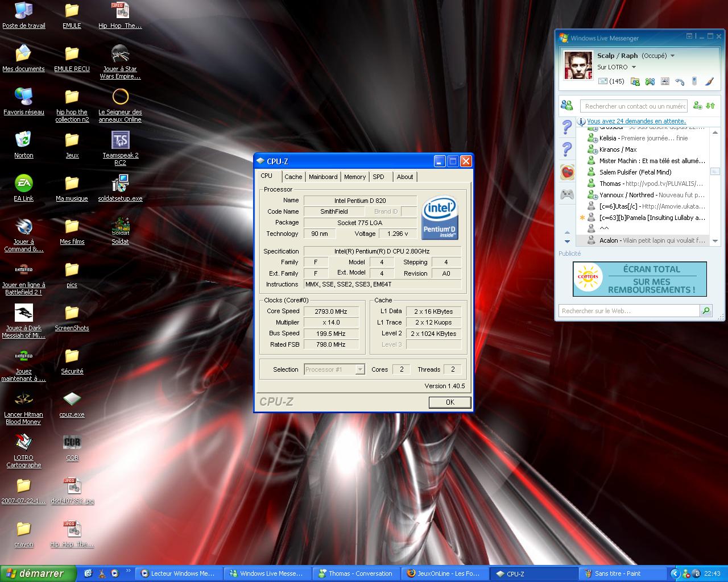The width and height of the screenshot is (728, 582).
Task: Click the Rechercher sur le Web field
Action: [630, 311]
